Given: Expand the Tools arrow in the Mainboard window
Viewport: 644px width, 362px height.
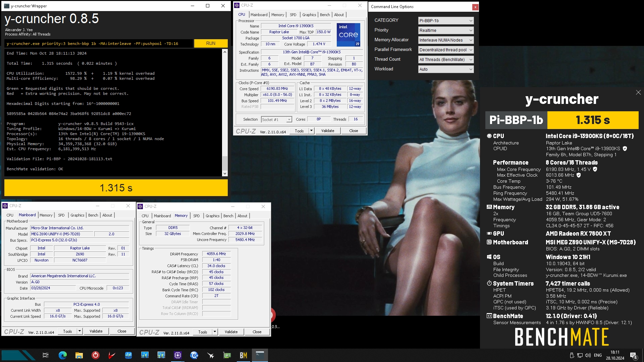Looking at the screenshot, I should [79, 331].
